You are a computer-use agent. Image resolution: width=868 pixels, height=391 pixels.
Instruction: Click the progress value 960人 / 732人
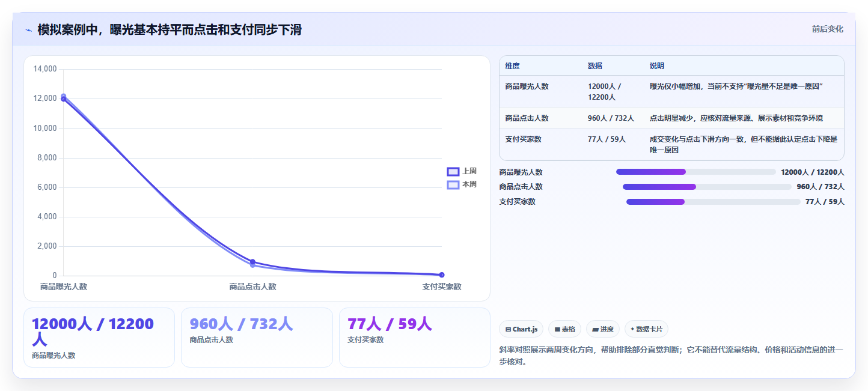tap(821, 187)
